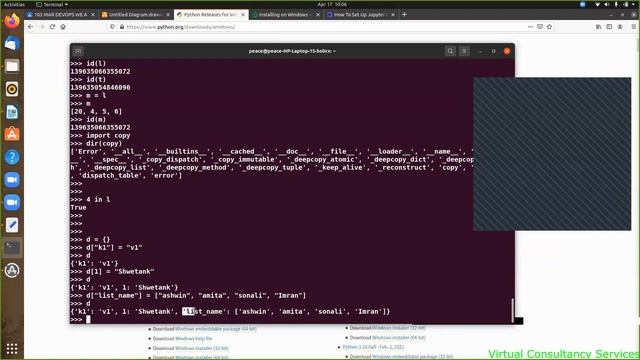640x360 pixels.
Task: Open tracking protection shield icon
Action: point(112,27)
